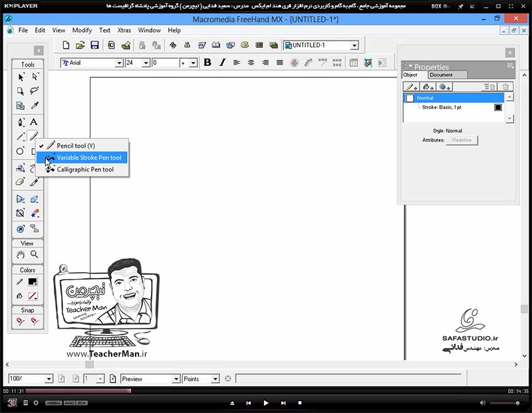532x413 pixels.
Task: Open the File menu
Action: point(23,30)
